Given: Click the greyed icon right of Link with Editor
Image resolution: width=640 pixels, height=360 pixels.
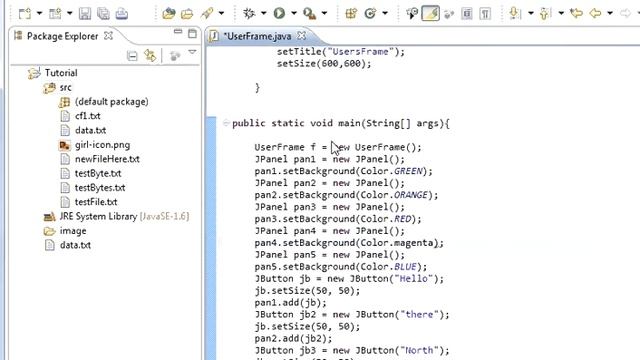Looking at the screenshot, I should [175, 56].
